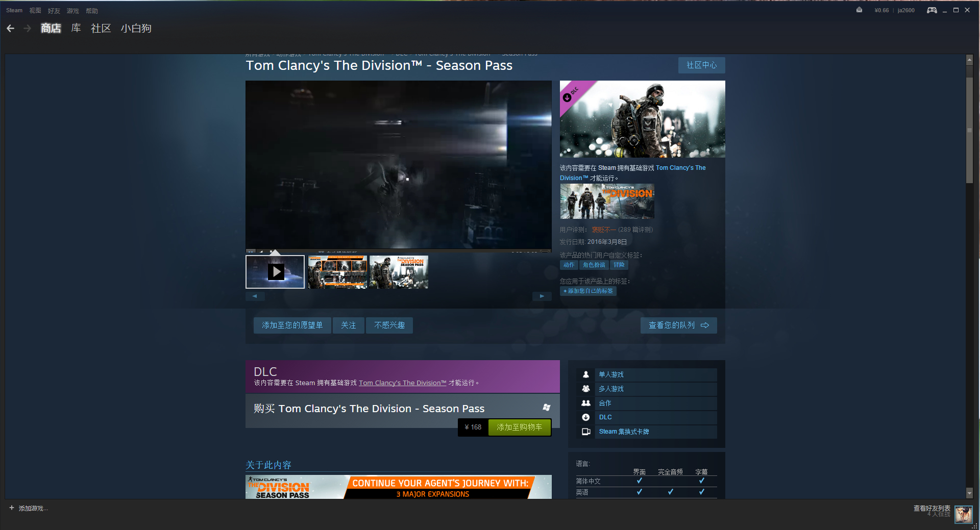980x530 pixels.
Task: Click the ¥0.66 wallet balance
Action: click(881, 10)
